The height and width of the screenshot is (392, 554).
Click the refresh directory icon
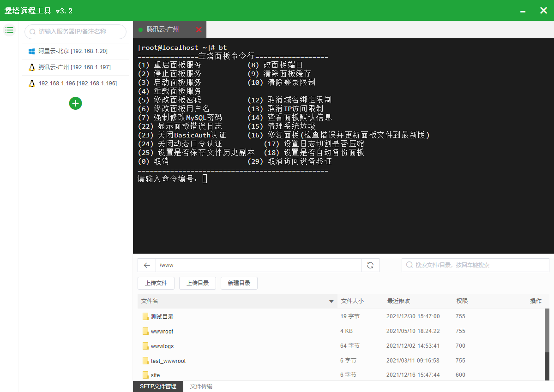tap(370, 265)
